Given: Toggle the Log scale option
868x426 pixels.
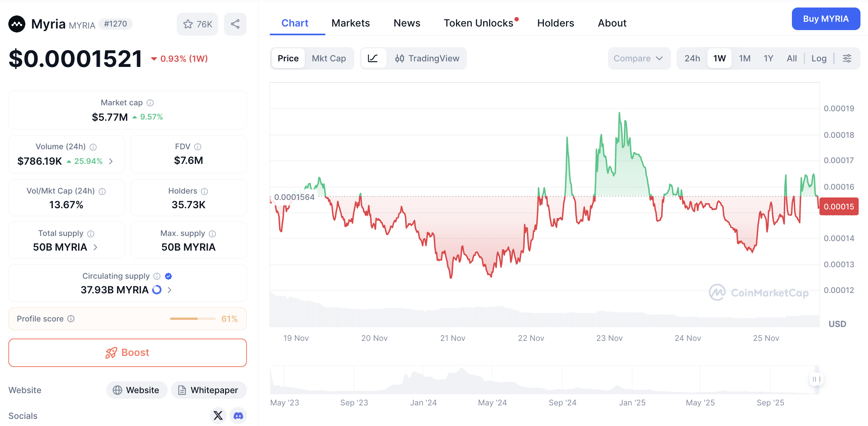Looking at the screenshot, I should pyautogui.click(x=818, y=59).
